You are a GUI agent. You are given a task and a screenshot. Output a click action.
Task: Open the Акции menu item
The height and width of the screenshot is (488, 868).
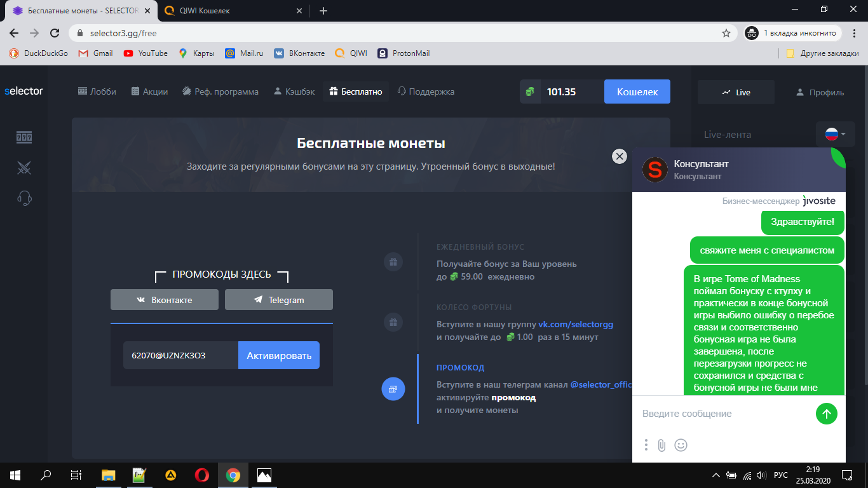(149, 91)
